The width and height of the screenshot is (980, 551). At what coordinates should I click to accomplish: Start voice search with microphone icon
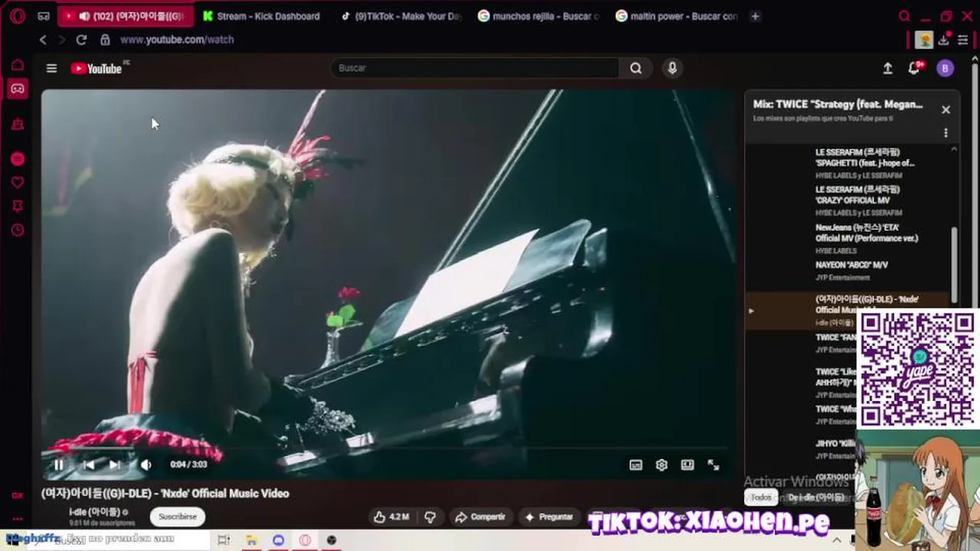[672, 68]
